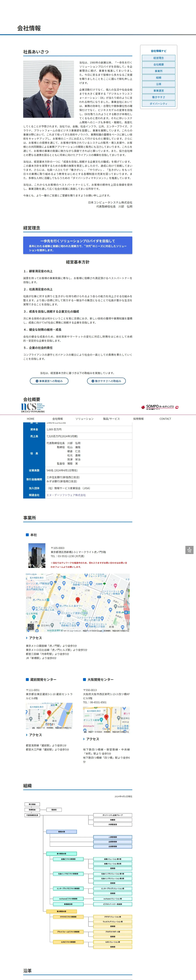Click 拡大地図を表示 on Kuramae map

[x=37, y=707]
